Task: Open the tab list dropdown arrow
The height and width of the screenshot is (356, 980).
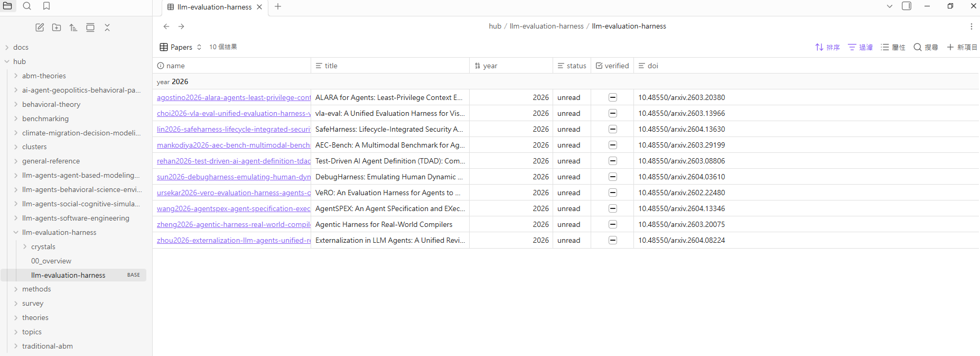Action: click(x=890, y=6)
